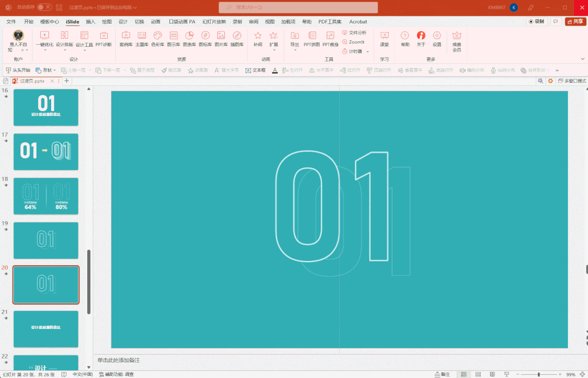Expand the 设计排版 dropdown
This screenshot has width=588, height=378.
[x=64, y=50]
